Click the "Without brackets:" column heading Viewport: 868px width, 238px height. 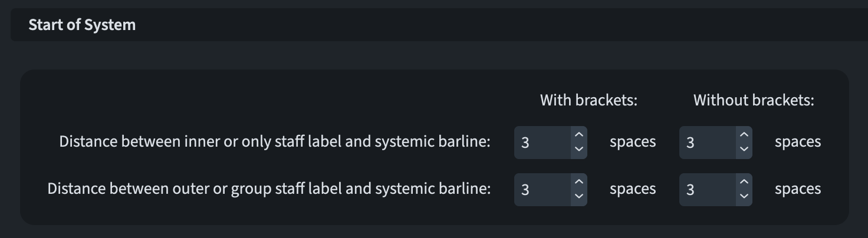point(754,100)
